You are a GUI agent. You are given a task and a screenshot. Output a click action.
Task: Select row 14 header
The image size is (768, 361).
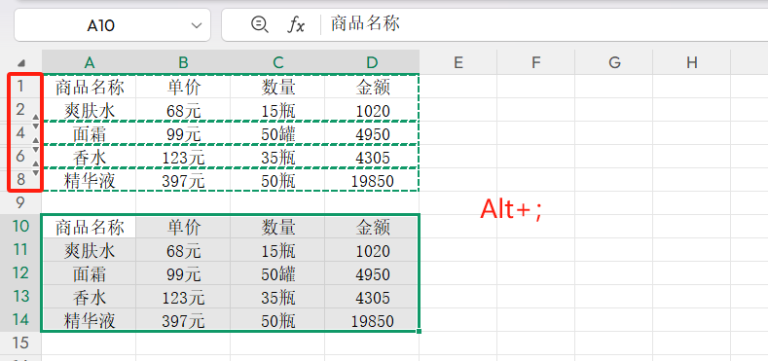pos(21,319)
